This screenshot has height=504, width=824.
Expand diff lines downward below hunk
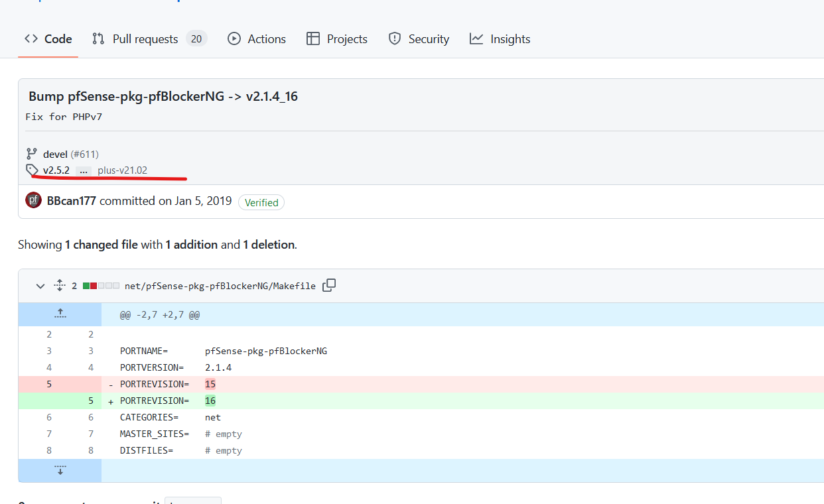point(60,470)
